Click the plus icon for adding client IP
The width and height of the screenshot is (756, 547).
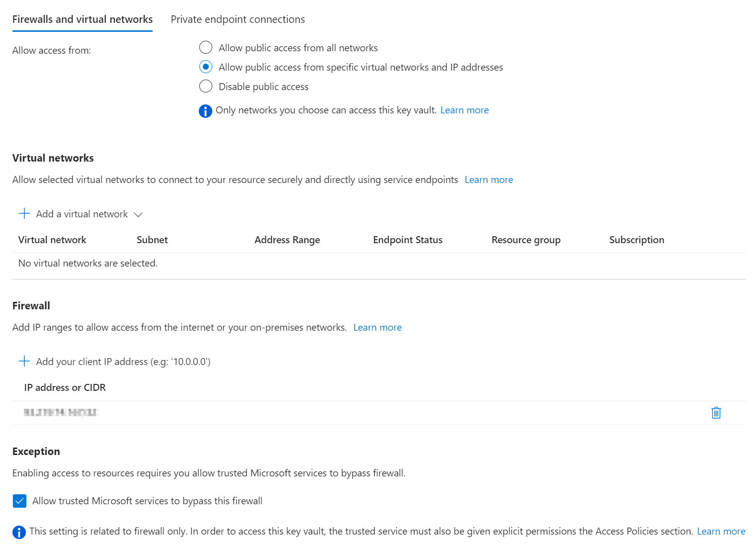[x=24, y=362]
